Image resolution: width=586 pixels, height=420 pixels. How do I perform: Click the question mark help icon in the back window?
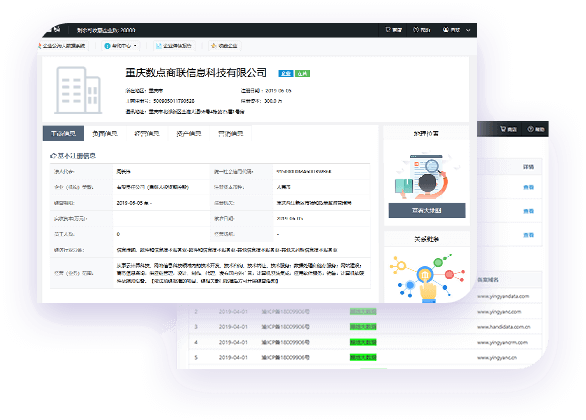tap(530, 129)
